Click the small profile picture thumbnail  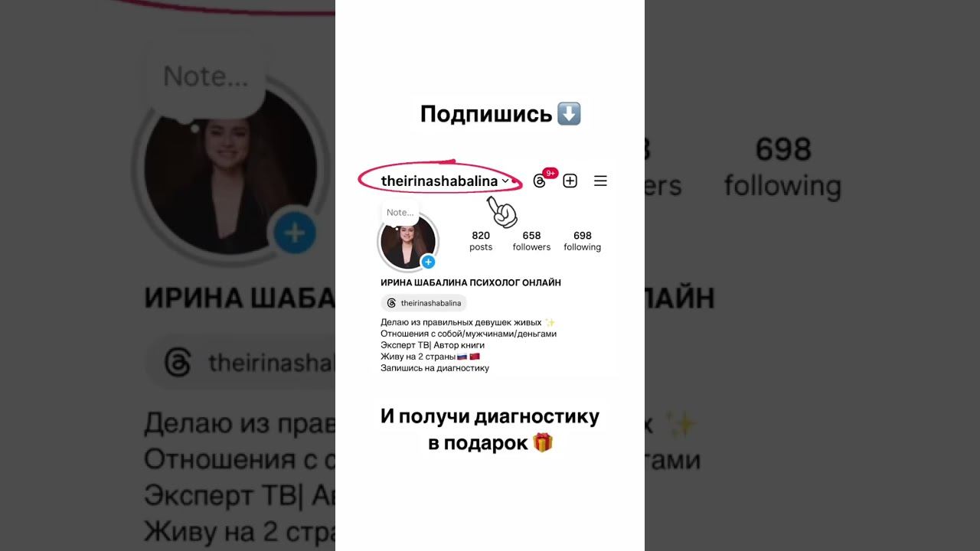(x=408, y=242)
